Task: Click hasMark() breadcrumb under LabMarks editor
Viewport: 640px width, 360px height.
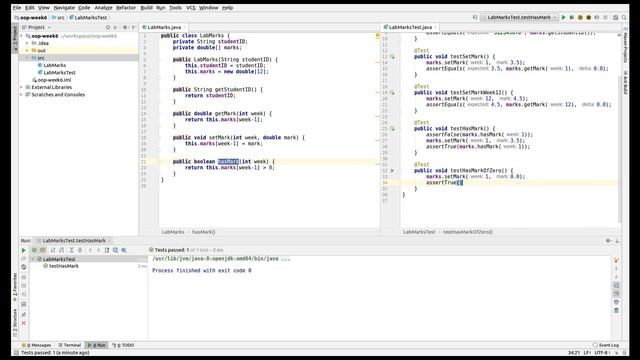Action: coord(204,232)
